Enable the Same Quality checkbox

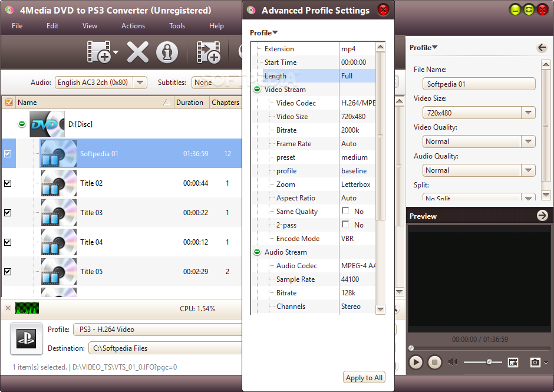pos(345,210)
